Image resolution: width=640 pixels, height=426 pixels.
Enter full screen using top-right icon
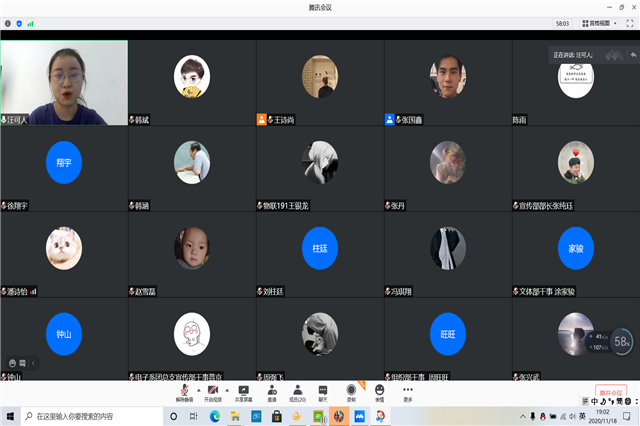(630, 22)
